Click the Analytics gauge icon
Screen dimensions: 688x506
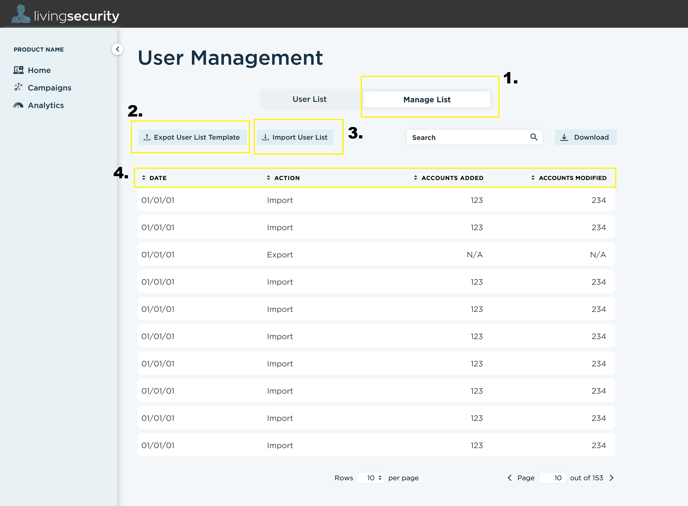18,105
